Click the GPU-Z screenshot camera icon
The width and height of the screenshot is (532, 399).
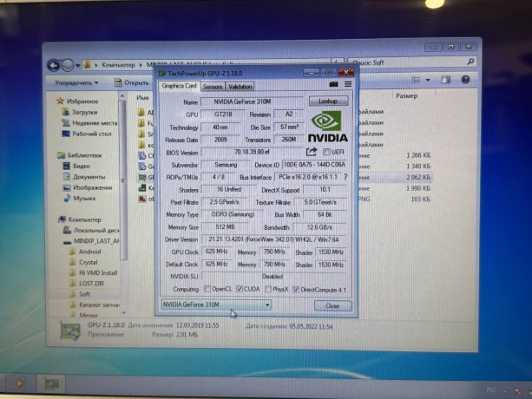pyautogui.click(x=333, y=84)
